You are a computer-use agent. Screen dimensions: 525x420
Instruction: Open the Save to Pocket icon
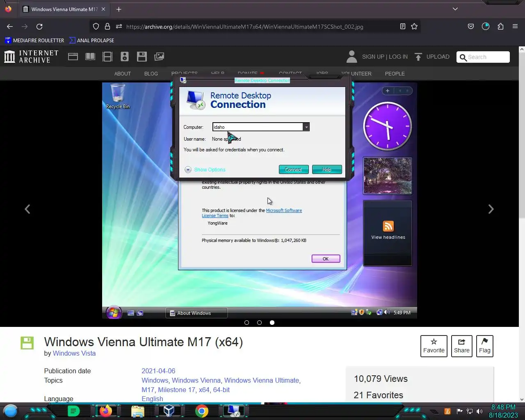pos(471,26)
